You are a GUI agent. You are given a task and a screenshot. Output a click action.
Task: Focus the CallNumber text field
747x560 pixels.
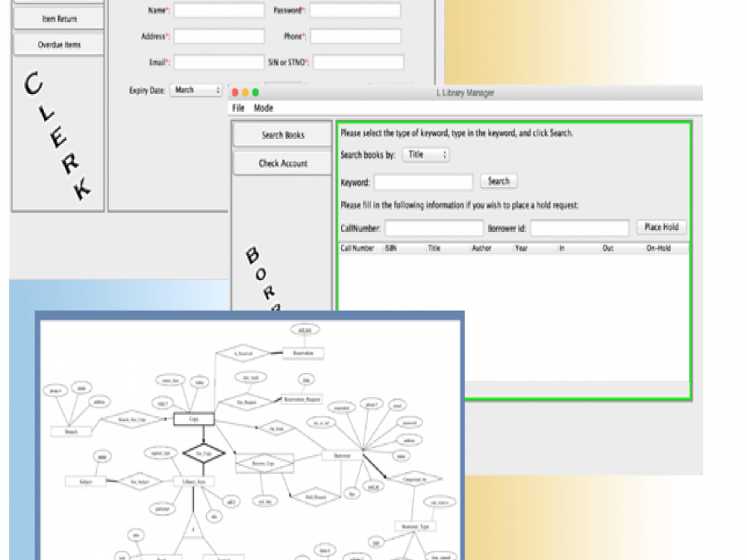click(434, 228)
